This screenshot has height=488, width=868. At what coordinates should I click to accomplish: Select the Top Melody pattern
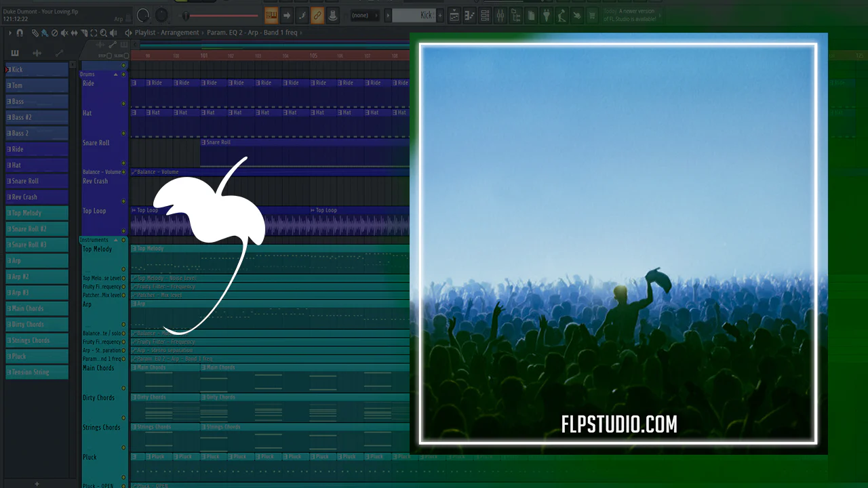coord(37,213)
